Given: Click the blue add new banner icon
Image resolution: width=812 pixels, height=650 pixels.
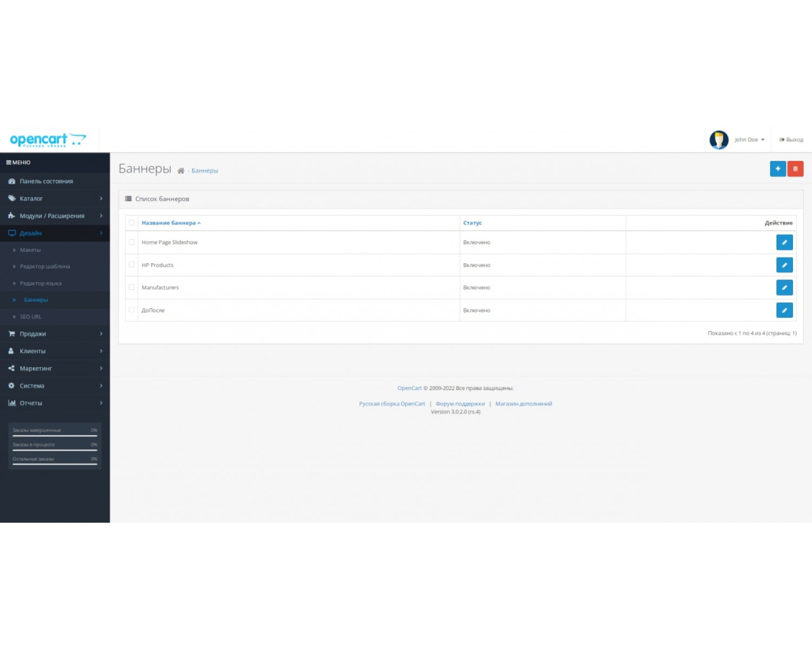Looking at the screenshot, I should click(x=778, y=168).
